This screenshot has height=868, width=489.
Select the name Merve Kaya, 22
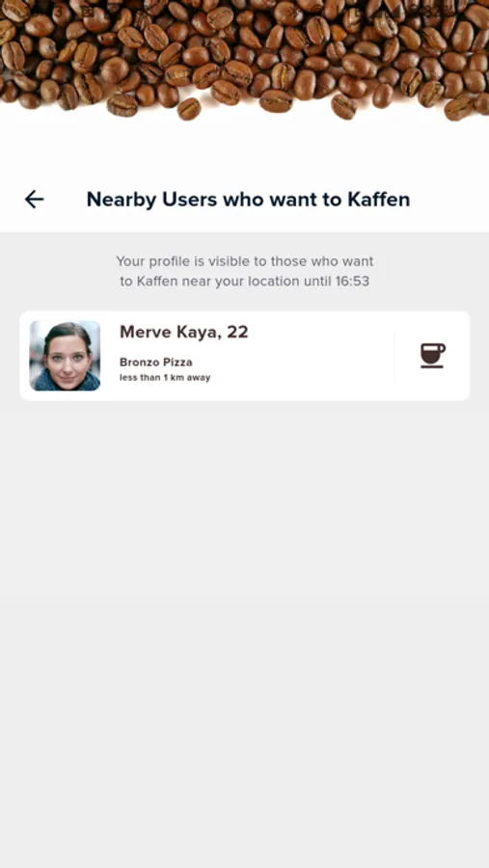pyautogui.click(x=184, y=332)
